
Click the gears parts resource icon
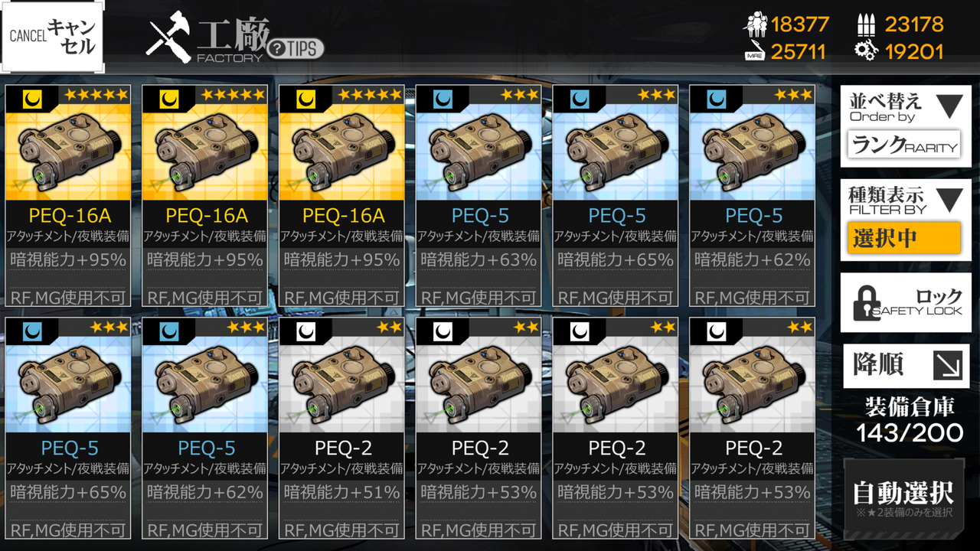(x=866, y=51)
